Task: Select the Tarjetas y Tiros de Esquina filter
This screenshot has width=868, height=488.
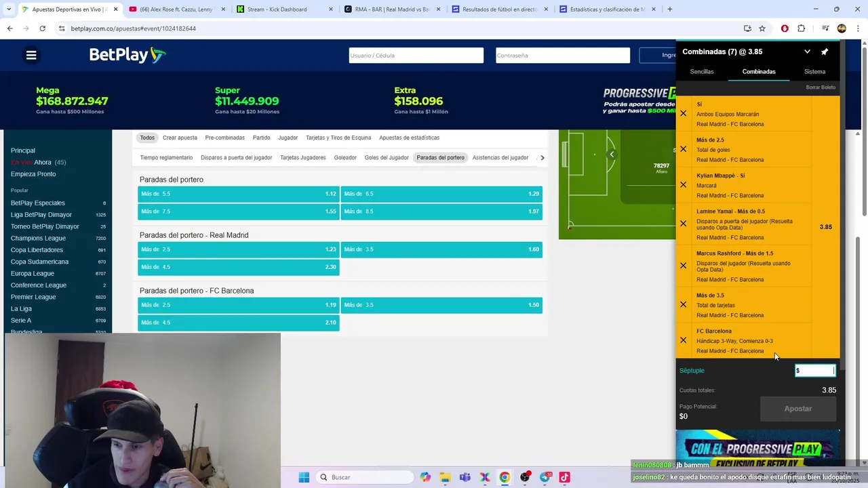Action: tap(338, 138)
